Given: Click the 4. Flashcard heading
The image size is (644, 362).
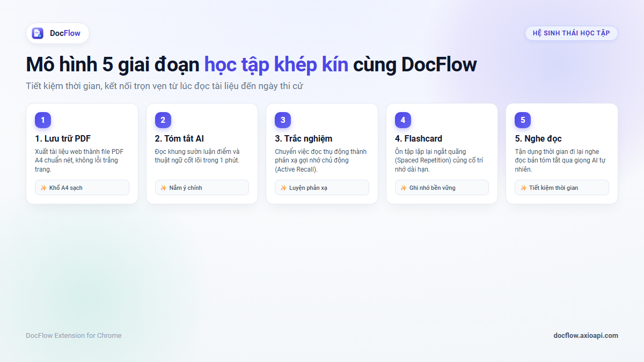Looking at the screenshot, I should tap(419, 139).
